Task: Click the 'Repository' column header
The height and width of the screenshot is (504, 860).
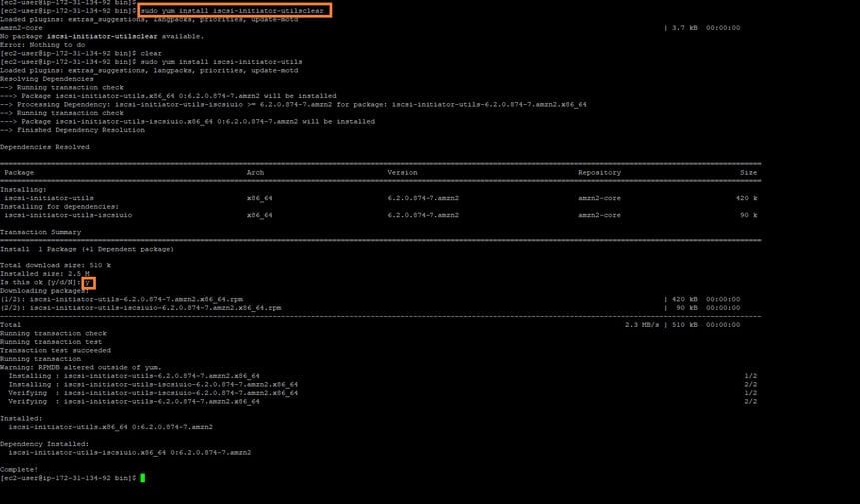Action: [x=598, y=172]
